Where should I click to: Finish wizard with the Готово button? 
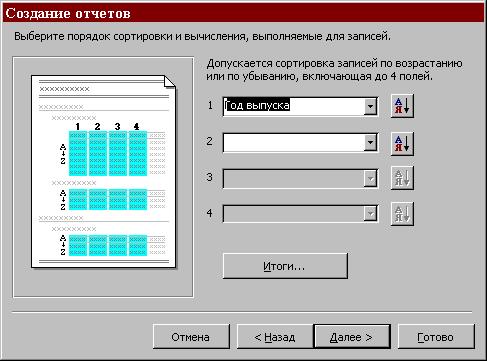click(436, 337)
